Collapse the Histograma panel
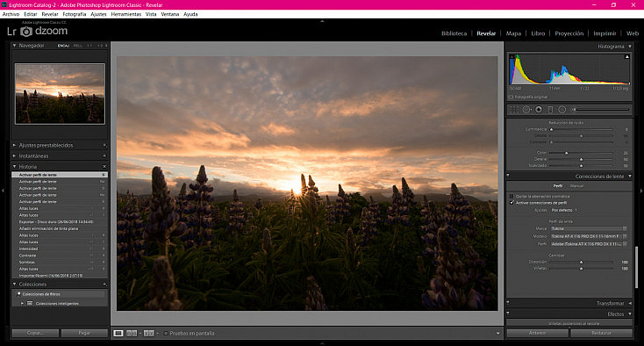The height and width of the screenshot is (346, 644). point(630,47)
